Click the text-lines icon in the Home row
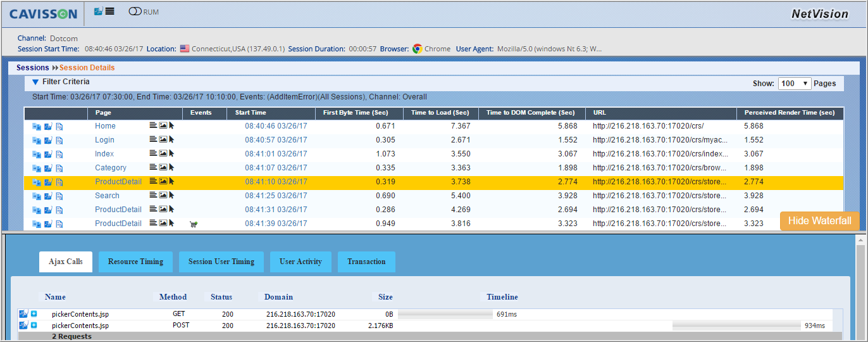 [x=153, y=125]
